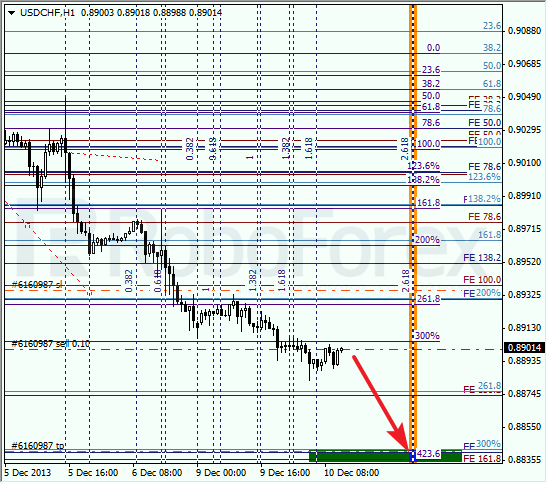Select the 261.8 purple Fibonacci label
This screenshot has height=483, width=547.
click(428, 299)
